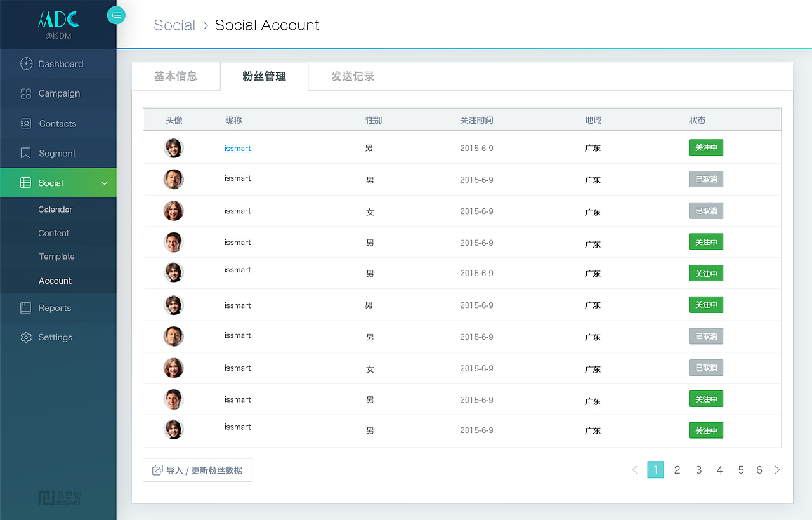Click the Contacts card icon
Screen dimensions: 812x520
tap(26, 124)
